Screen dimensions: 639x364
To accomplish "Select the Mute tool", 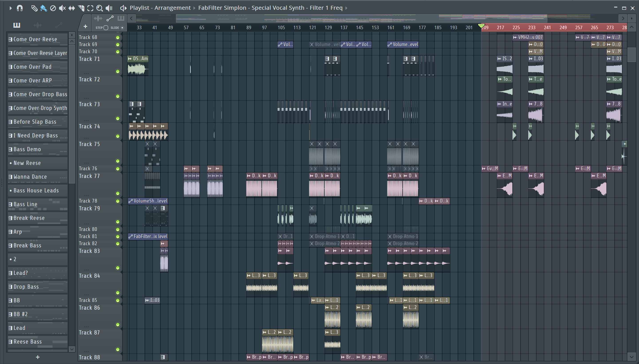I will (x=62, y=8).
